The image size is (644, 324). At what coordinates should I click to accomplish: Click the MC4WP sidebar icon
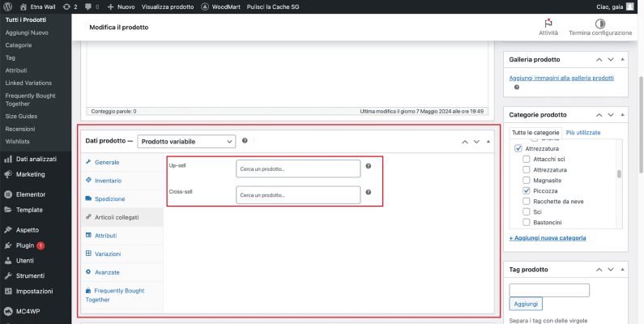tap(8, 311)
